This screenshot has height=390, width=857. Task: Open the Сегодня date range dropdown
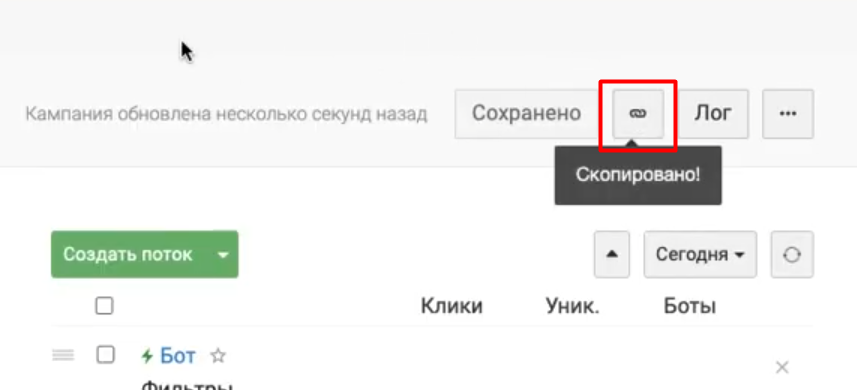point(700,255)
